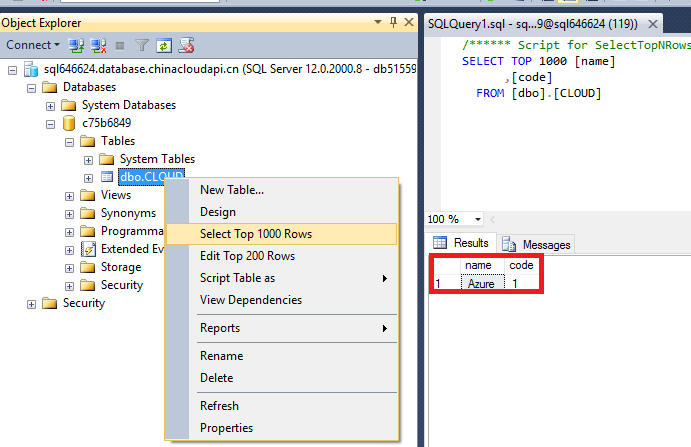Click the Stop icon in Object Explorer toolbar
The image size is (691, 447).
pyautogui.click(x=119, y=45)
